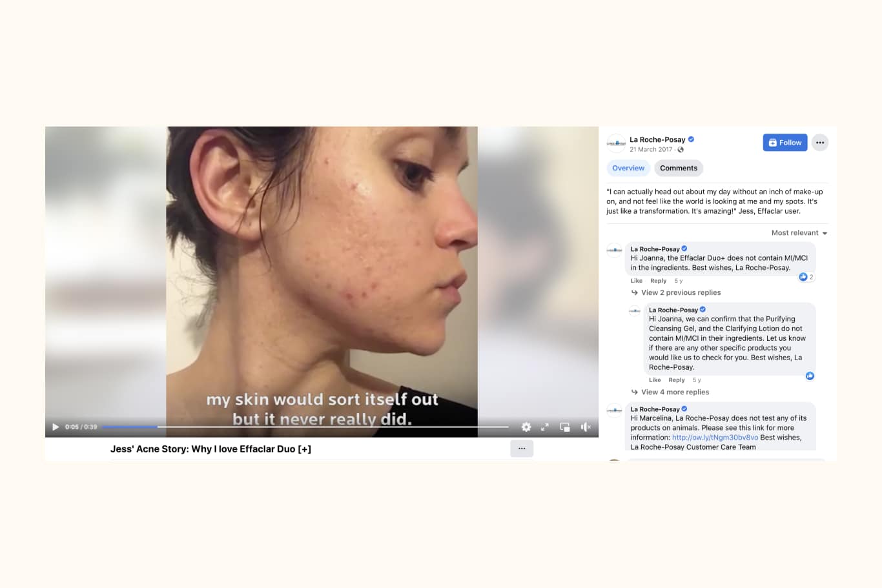Open La Roche-Posay page name in post header
Screen dimensions: 882x588
[x=657, y=139]
